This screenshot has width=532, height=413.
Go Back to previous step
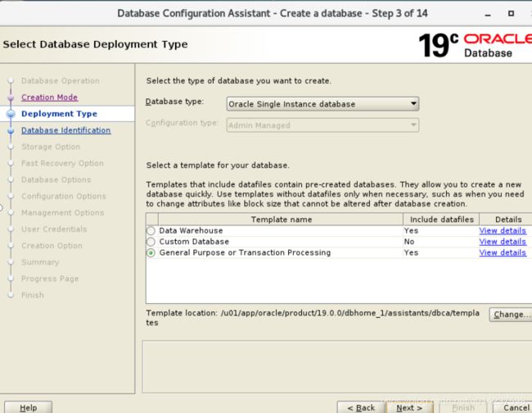(x=361, y=407)
